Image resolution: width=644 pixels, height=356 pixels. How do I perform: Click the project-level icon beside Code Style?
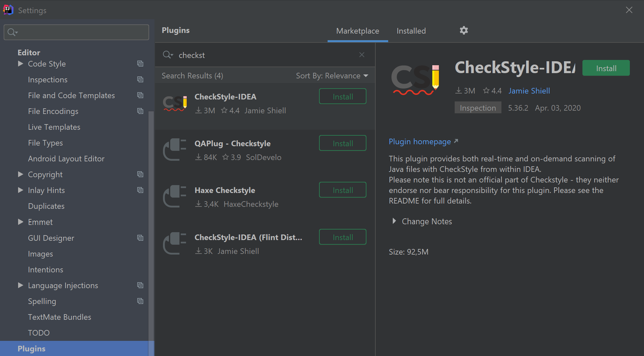click(x=140, y=64)
